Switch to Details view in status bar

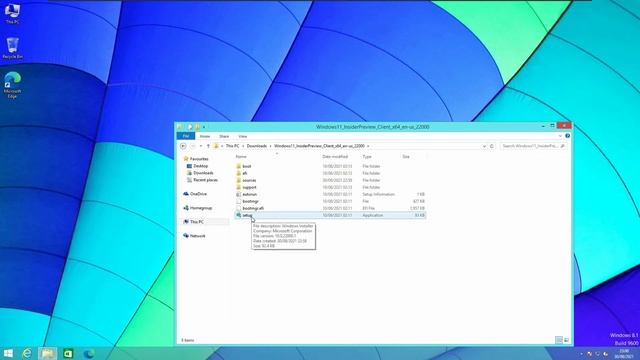[559, 340]
